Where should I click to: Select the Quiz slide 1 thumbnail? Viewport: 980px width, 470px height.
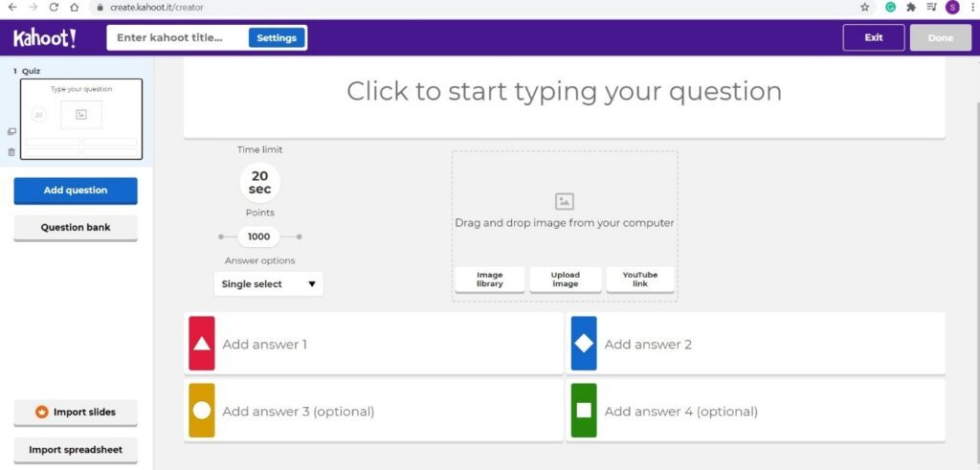81,119
